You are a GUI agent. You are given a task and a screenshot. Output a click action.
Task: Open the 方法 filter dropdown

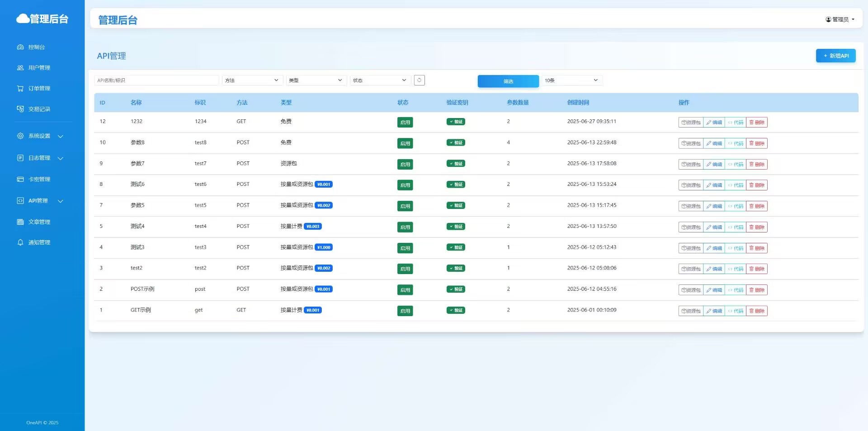pos(252,81)
